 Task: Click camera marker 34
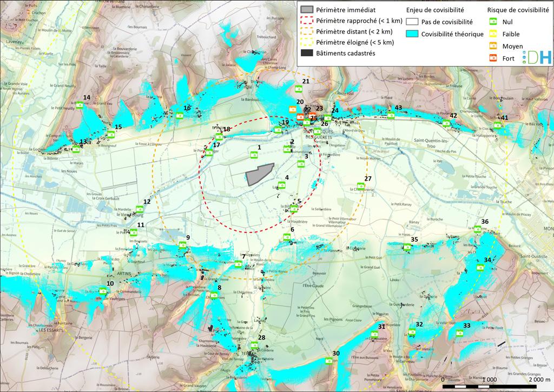pyautogui.click(x=480, y=267)
